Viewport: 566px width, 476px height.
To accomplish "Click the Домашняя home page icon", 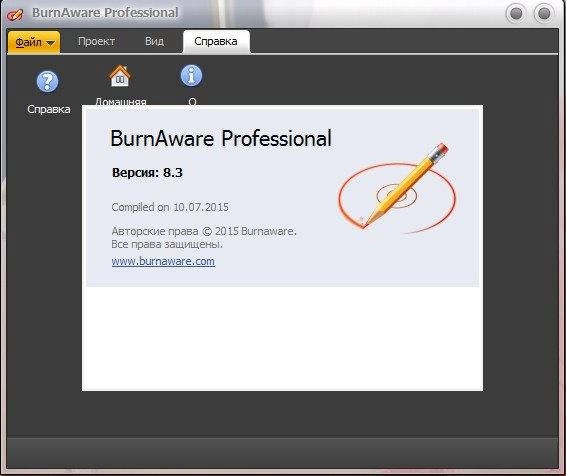I will pos(119,76).
